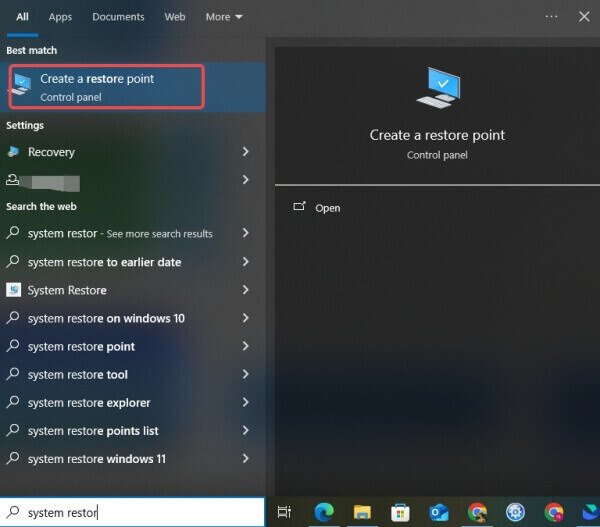The image size is (600, 527).
Task: Expand arrow for System Restore result
Action: (x=246, y=290)
